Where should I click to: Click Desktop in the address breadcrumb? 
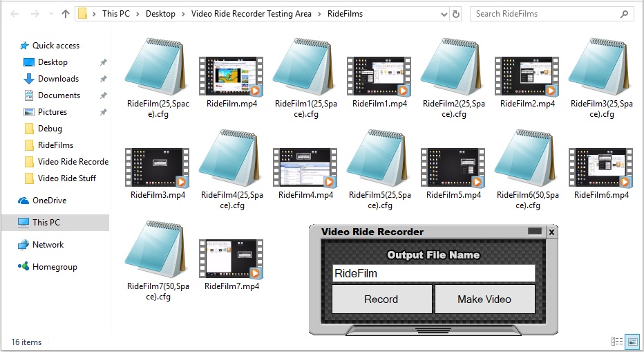click(160, 14)
